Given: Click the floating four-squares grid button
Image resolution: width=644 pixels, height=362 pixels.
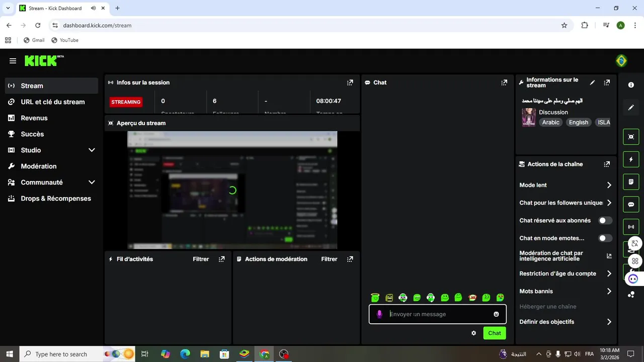Looking at the screenshot, I should tap(635, 261).
